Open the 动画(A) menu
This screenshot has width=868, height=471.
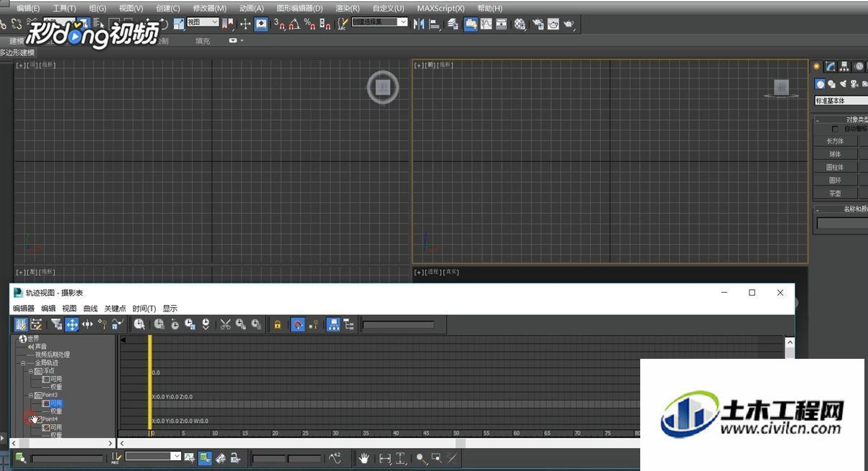[x=251, y=8]
